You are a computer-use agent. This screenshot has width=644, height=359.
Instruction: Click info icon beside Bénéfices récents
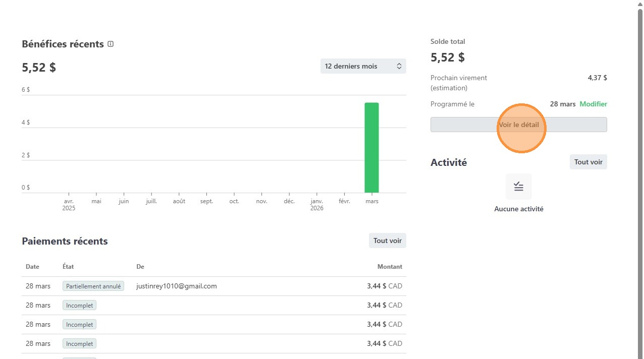pos(111,44)
